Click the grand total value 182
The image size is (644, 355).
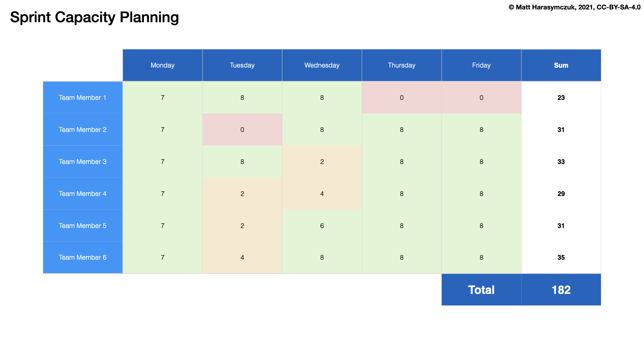pos(561,290)
